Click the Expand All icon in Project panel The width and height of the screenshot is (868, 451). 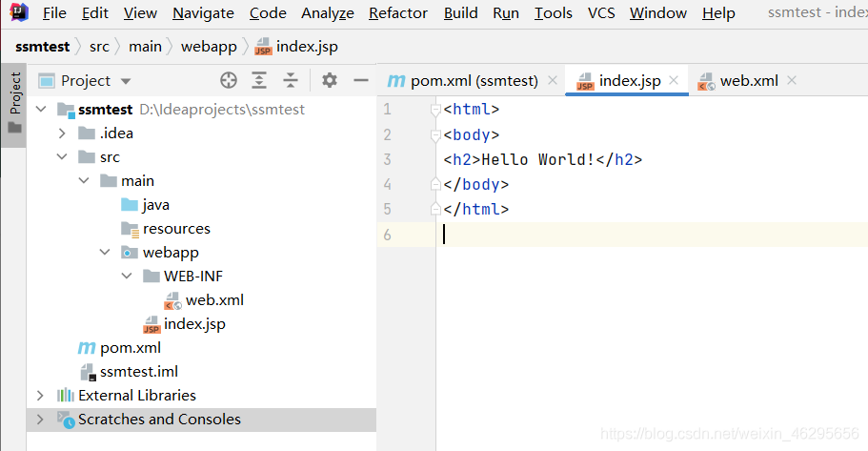tap(259, 81)
